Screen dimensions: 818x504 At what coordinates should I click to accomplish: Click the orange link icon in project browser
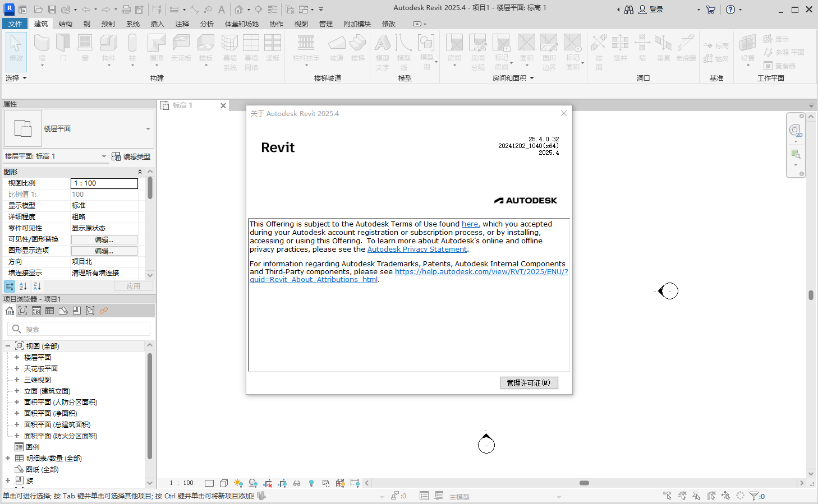point(104,311)
